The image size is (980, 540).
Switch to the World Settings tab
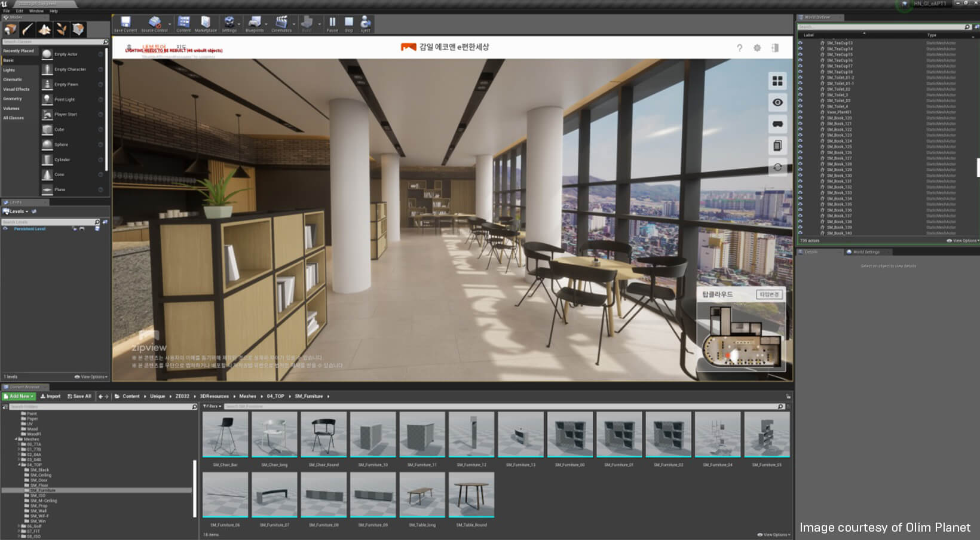point(867,251)
